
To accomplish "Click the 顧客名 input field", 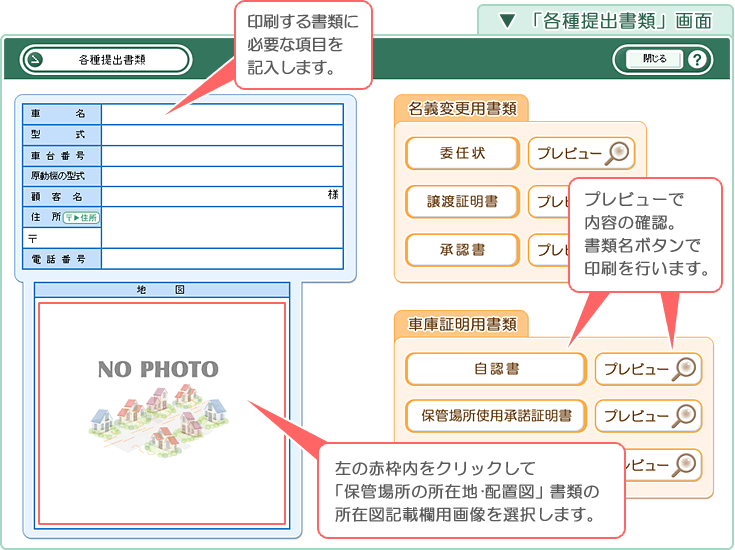I will coord(222,196).
